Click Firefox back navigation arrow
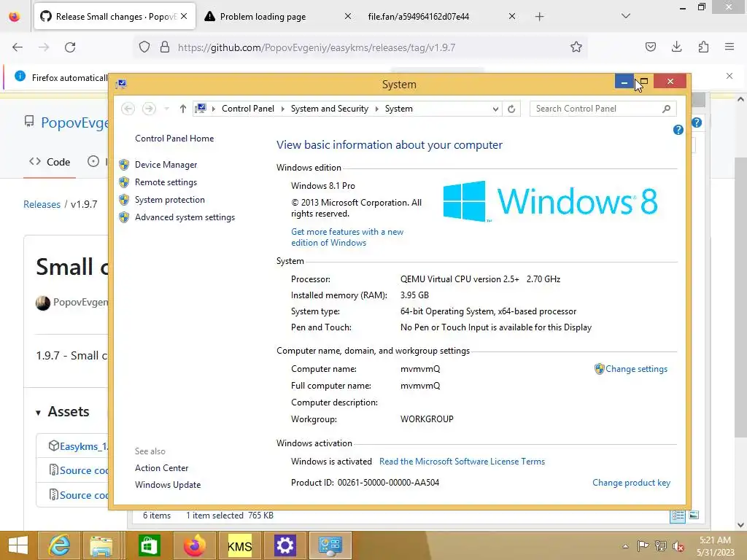 pyautogui.click(x=18, y=47)
